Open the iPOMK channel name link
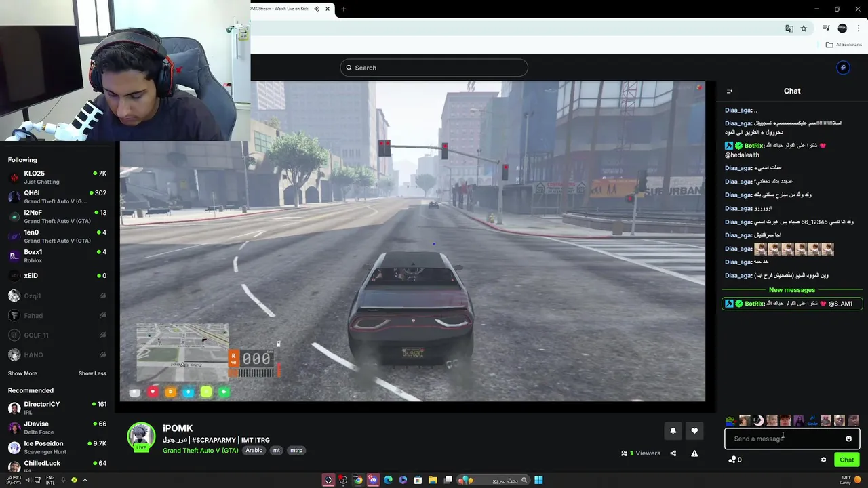The height and width of the screenshot is (488, 868). (178, 428)
